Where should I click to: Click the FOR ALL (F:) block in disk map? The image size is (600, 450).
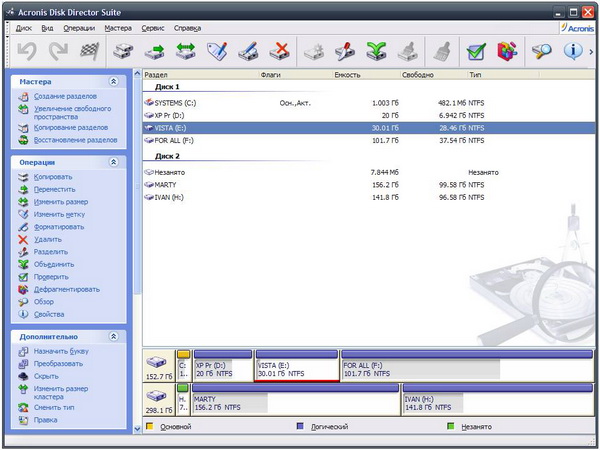tap(467, 366)
